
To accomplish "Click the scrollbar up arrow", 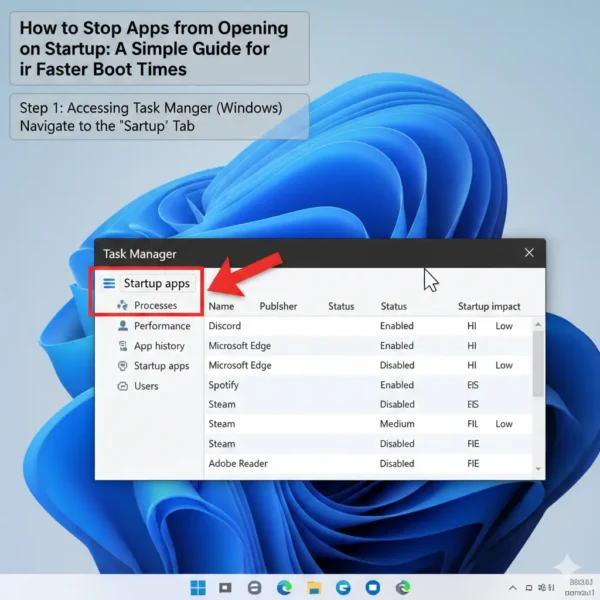I will pyautogui.click(x=538, y=324).
